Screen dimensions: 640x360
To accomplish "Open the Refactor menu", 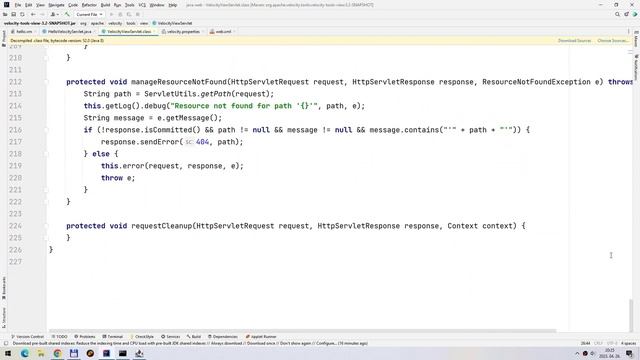I will [89, 5].
